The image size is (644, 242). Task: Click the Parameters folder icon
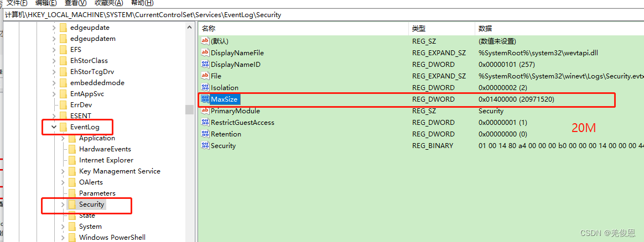72,193
